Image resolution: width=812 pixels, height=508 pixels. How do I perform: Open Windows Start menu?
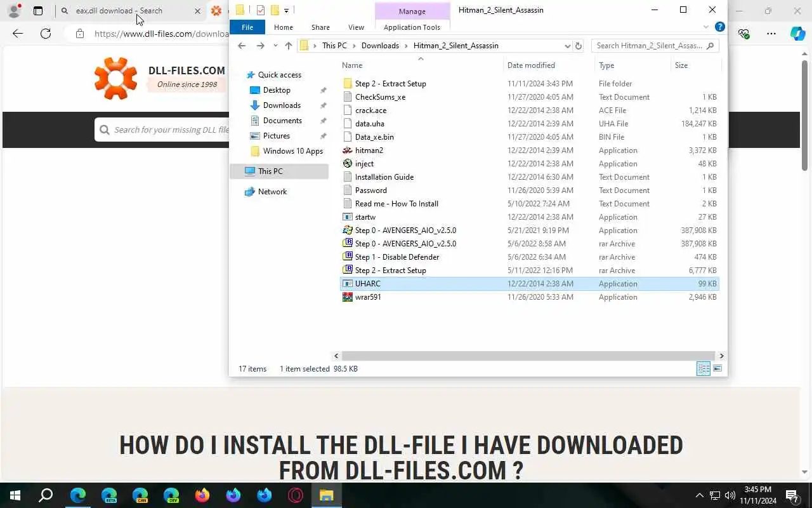(15, 495)
